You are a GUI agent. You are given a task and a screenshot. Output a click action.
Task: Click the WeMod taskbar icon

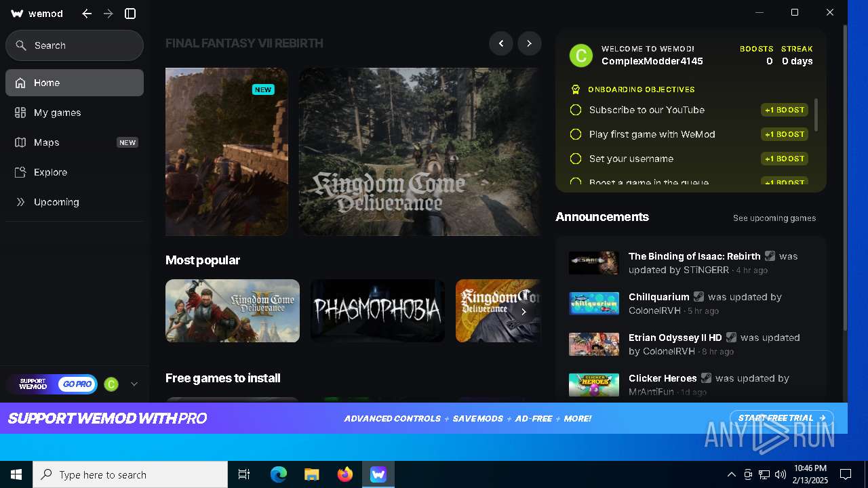[378, 474]
